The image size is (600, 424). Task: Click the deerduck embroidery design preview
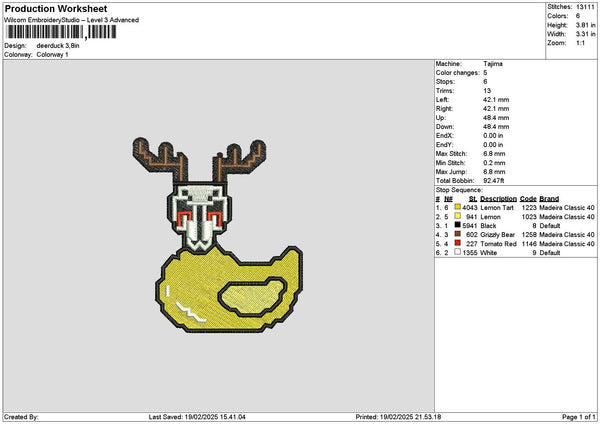coord(217,235)
